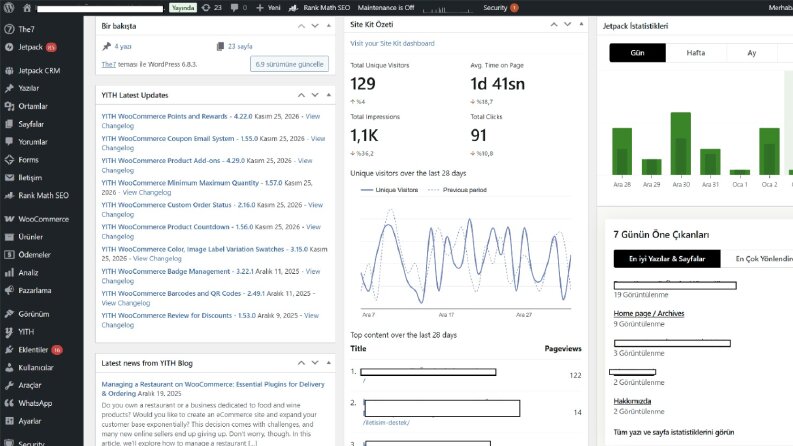Click Araçlar wrench icon
This screenshot has height=446, width=793.
[x=9, y=385]
